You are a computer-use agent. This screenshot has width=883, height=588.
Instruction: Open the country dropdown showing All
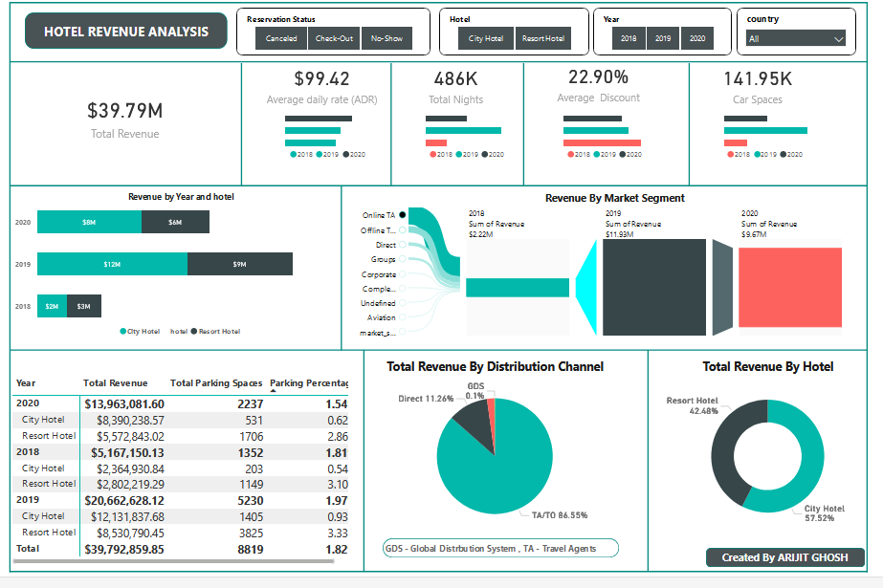click(x=796, y=39)
